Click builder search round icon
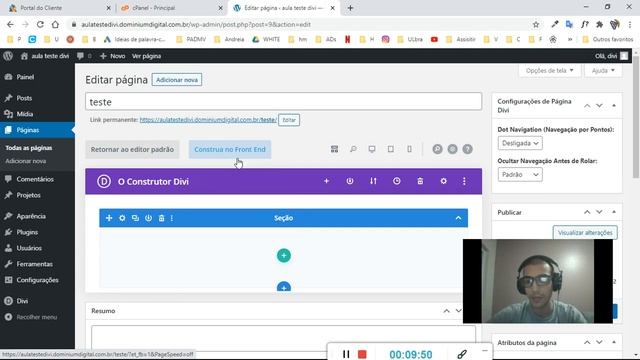The image size is (640, 360). tap(438, 149)
